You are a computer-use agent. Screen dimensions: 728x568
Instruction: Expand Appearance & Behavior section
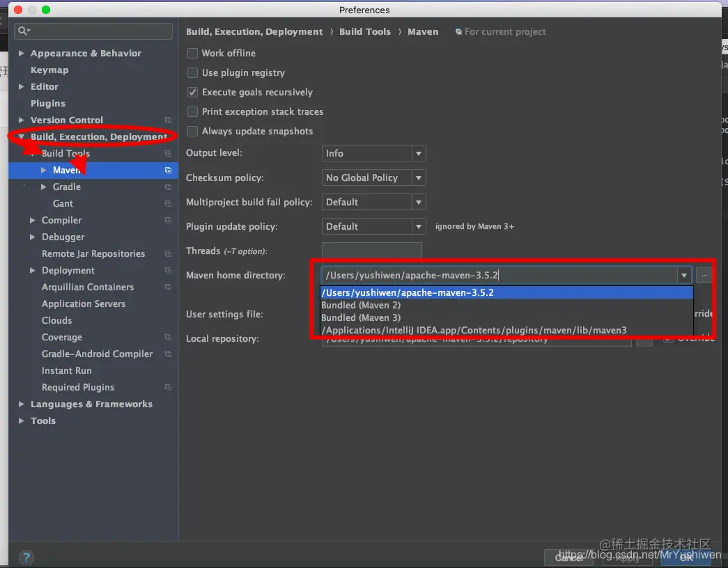[x=22, y=54]
